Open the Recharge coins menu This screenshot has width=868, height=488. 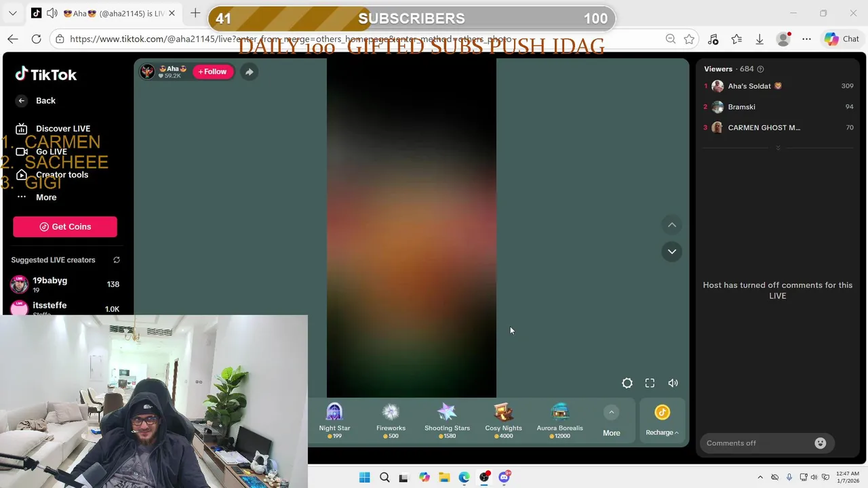coord(662,421)
